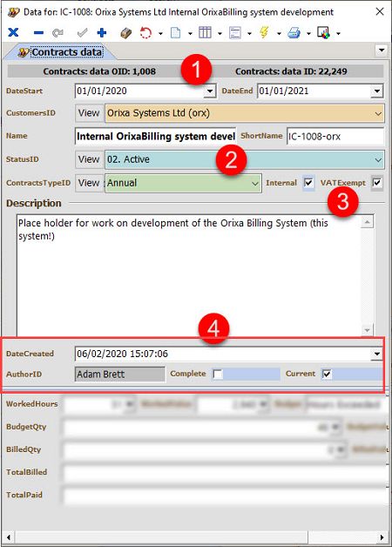Open the form layout icon dropdown arrow
This screenshot has height=547, width=392.
[249, 33]
